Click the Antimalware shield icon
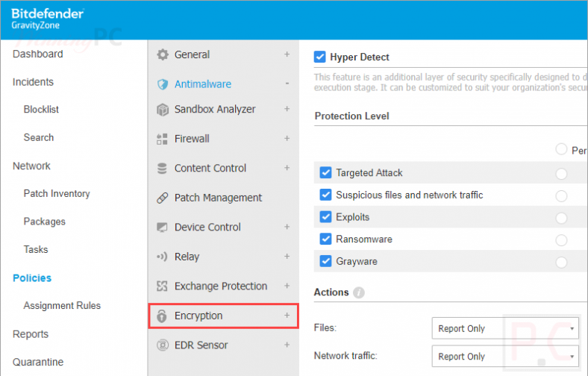 (163, 84)
